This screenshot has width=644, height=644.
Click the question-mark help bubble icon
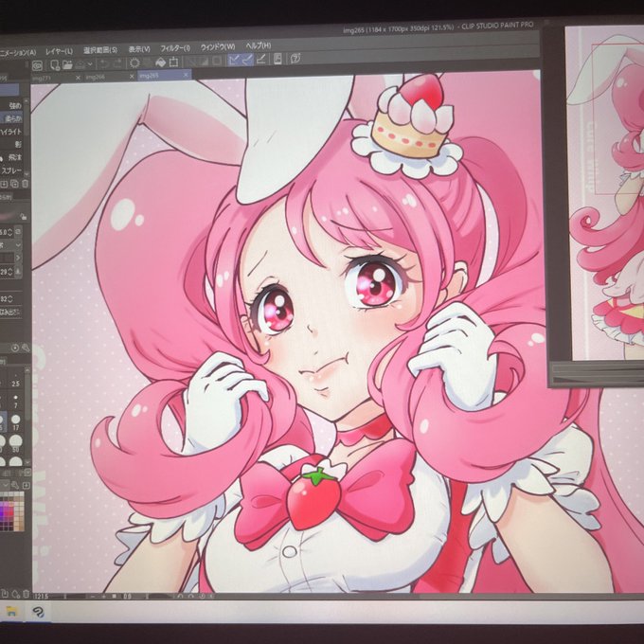tap(295, 59)
